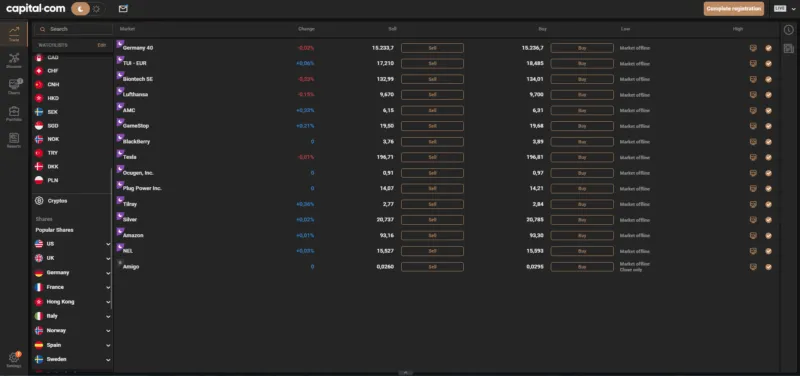
Task: Click the orange square icon in TUI - EUR row
Action: pos(753,64)
